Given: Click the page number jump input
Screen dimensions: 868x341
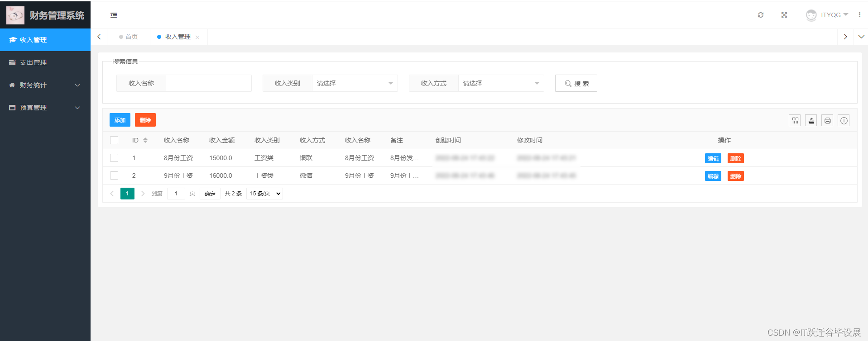Looking at the screenshot, I should (x=176, y=194).
